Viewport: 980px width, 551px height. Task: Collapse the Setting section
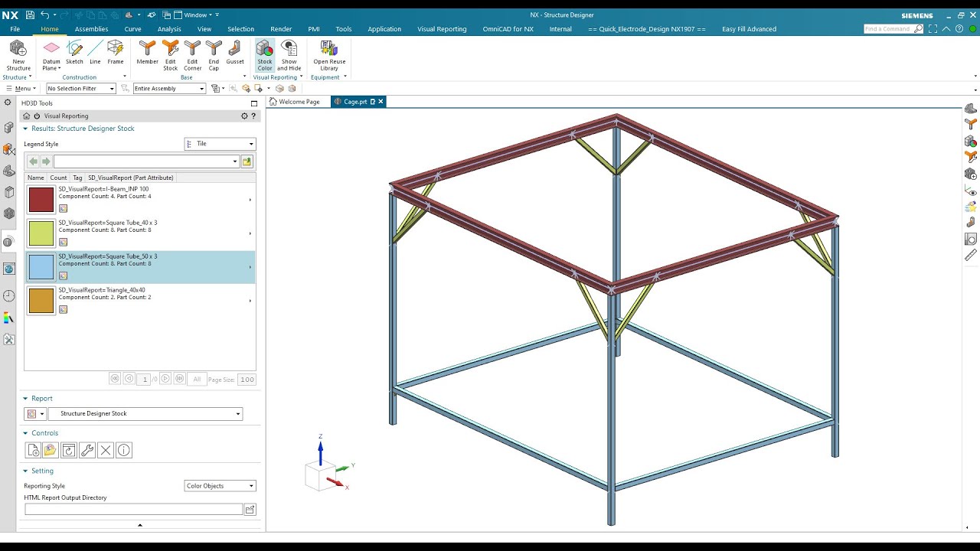(x=25, y=471)
